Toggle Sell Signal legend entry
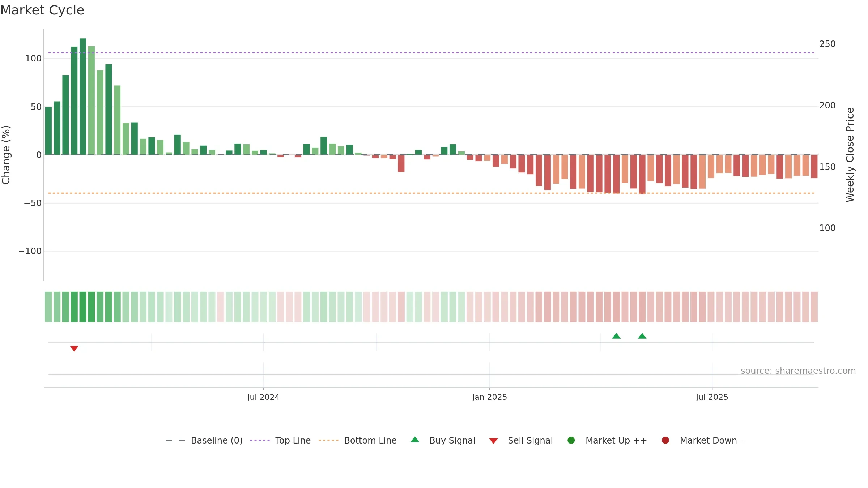Viewport: 868px width, 488px height. click(x=521, y=440)
